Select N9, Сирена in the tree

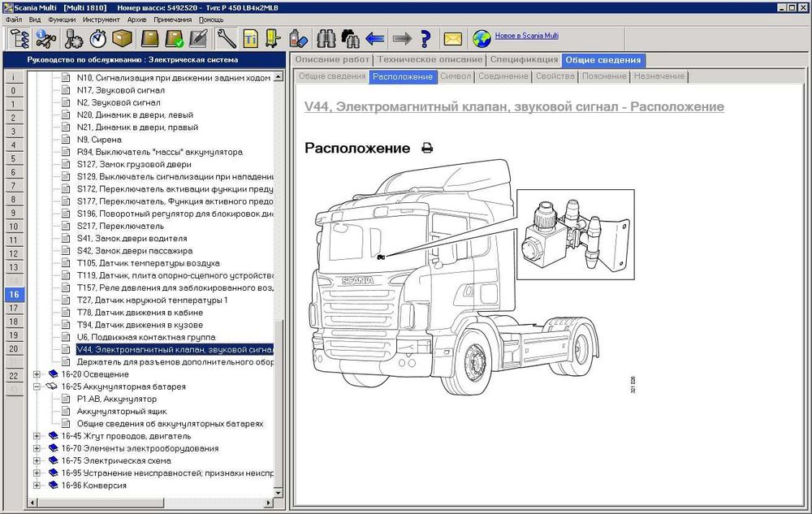pyautogui.click(x=98, y=140)
